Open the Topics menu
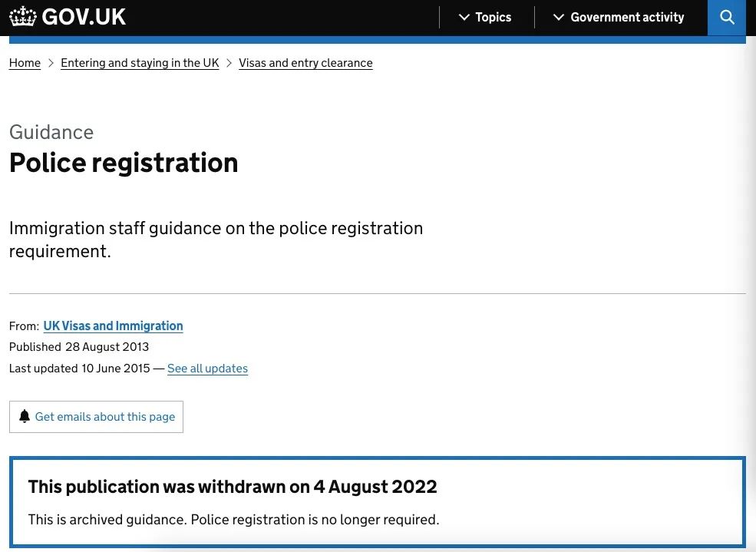Viewport: 756px width, 552px height. (x=493, y=17)
